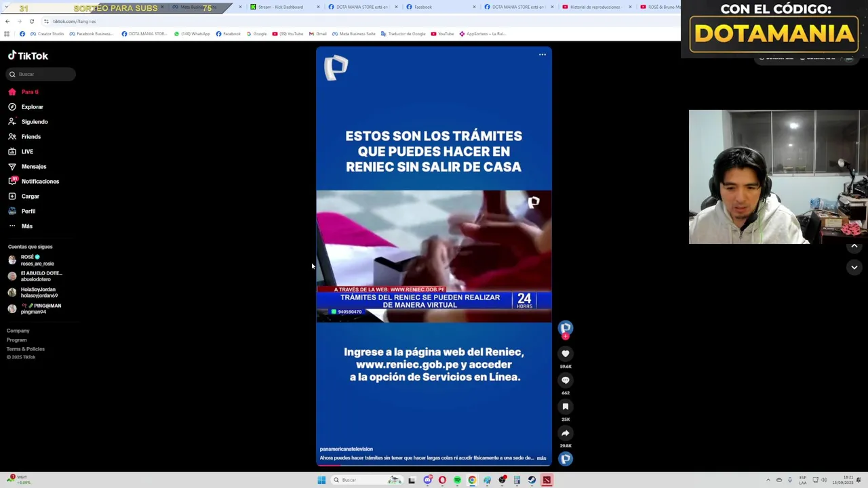Click the browser reload button
The width and height of the screenshot is (868, 488).
click(31, 21)
